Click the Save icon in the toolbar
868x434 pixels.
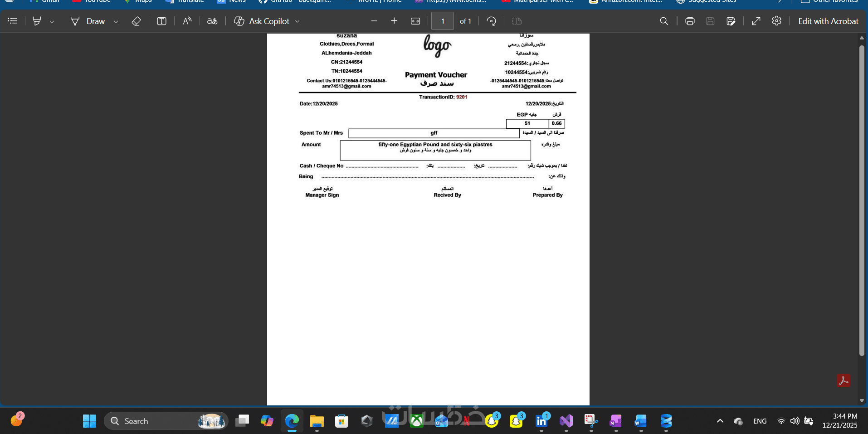coord(710,21)
